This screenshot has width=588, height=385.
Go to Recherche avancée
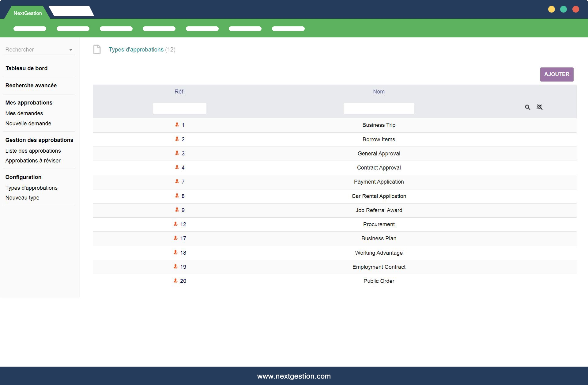(x=31, y=86)
